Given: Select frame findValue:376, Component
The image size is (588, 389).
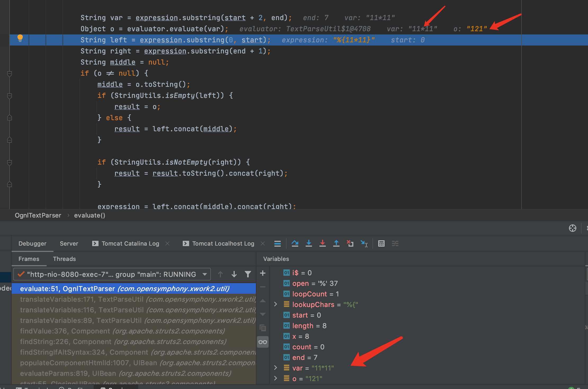Looking at the screenshot, I should tap(134, 331).
